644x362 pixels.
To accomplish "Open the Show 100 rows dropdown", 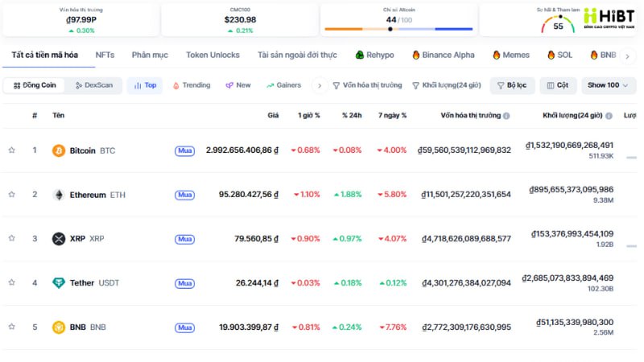I will pos(609,85).
